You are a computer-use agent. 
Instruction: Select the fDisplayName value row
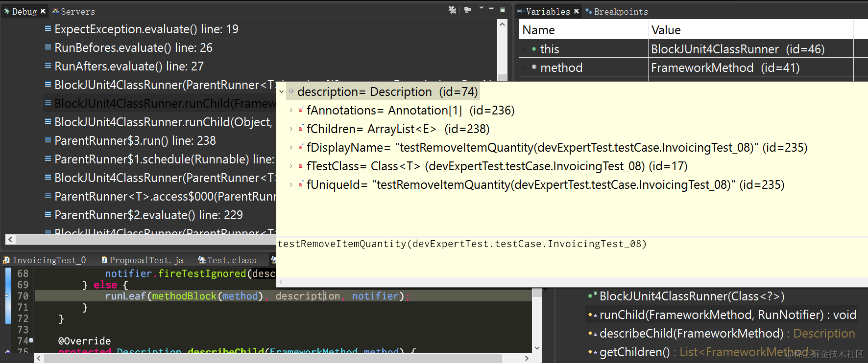(557, 148)
